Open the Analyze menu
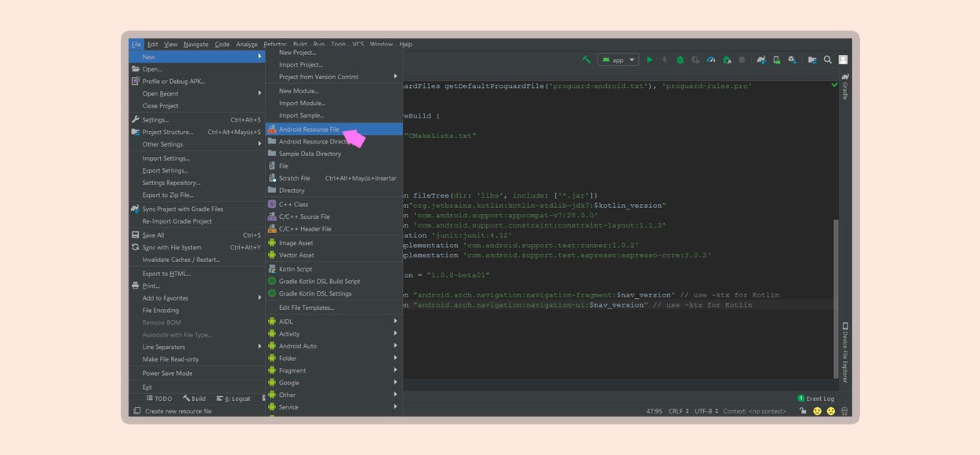The image size is (980, 455). 247,45
